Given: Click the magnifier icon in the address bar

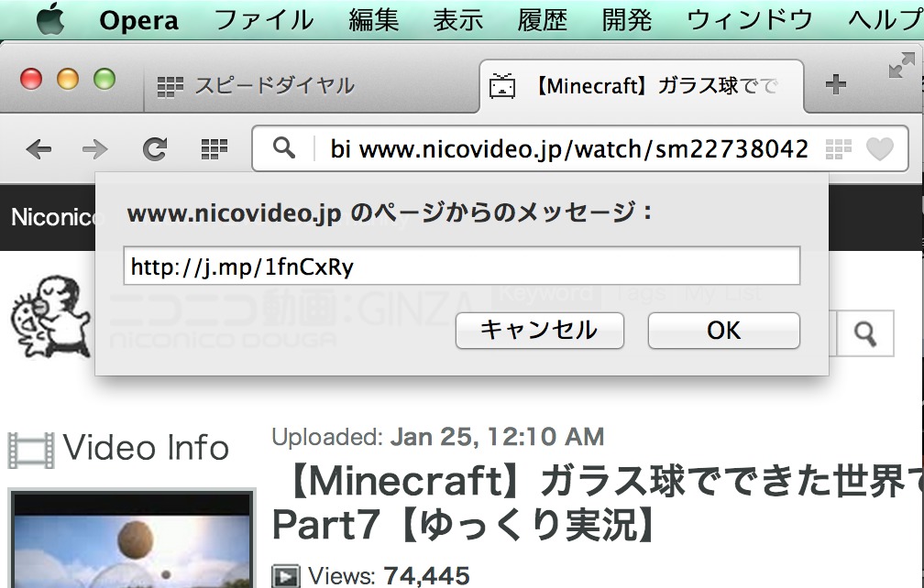Looking at the screenshot, I should (x=284, y=147).
